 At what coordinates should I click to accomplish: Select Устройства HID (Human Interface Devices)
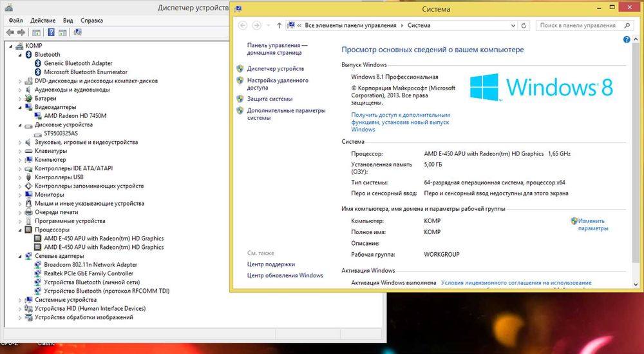90,308
